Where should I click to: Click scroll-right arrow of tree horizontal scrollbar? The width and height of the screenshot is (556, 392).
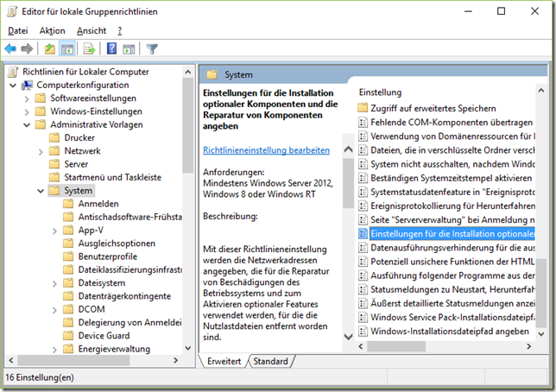click(x=175, y=360)
